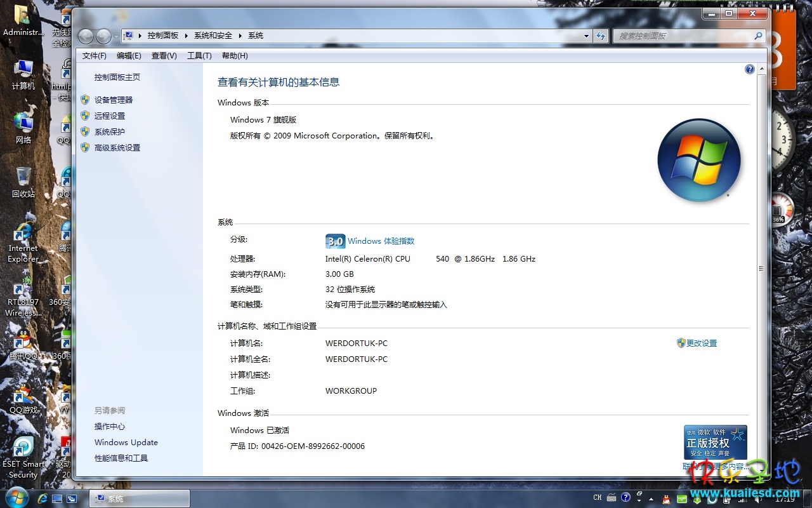Screen dimensions: 812x508
Task: Open help via the blue question mark icon
Action: (750, 69)
